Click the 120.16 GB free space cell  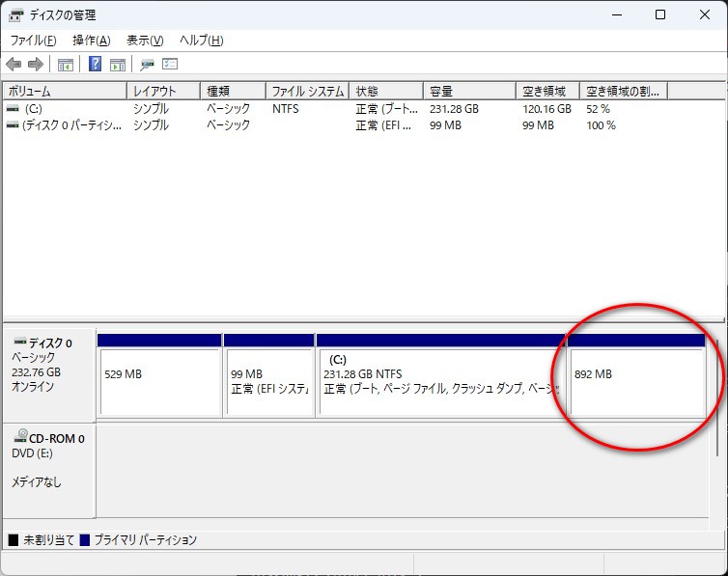[x=546, y=109]
